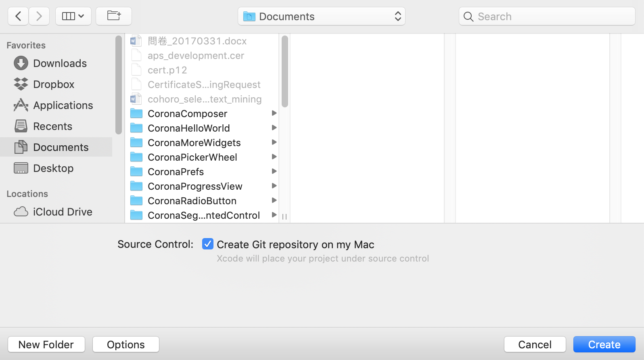Click the CoronaProgressView folder icon
The image size is (644, 360).
pyautogui.click(x=136, y=186)
